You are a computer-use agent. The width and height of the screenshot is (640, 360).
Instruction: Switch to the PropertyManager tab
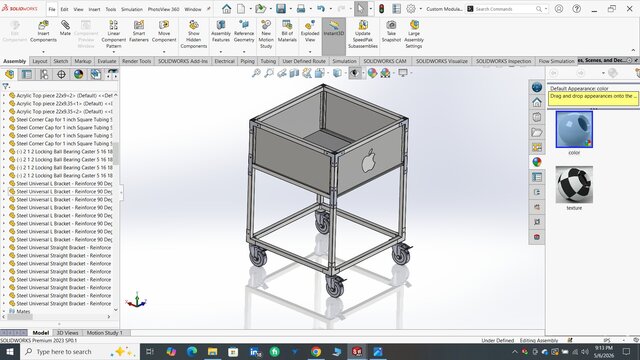27,74
